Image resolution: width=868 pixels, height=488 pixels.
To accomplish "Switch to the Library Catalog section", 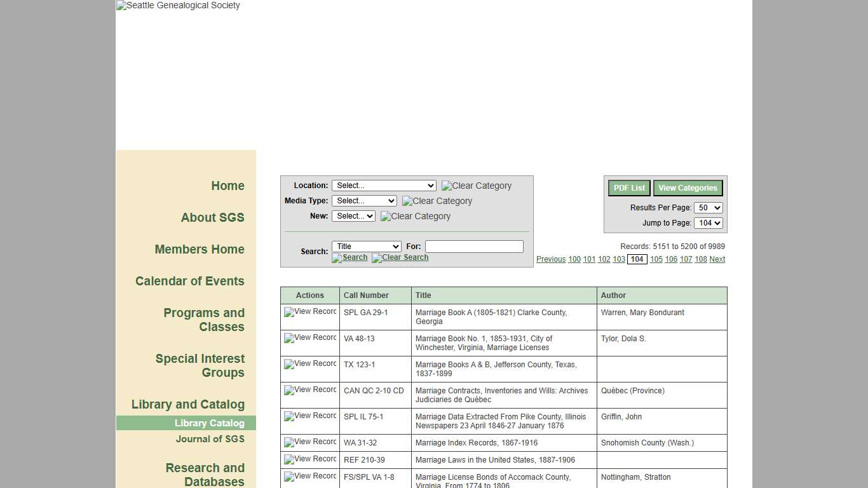I will coord(210,423).
